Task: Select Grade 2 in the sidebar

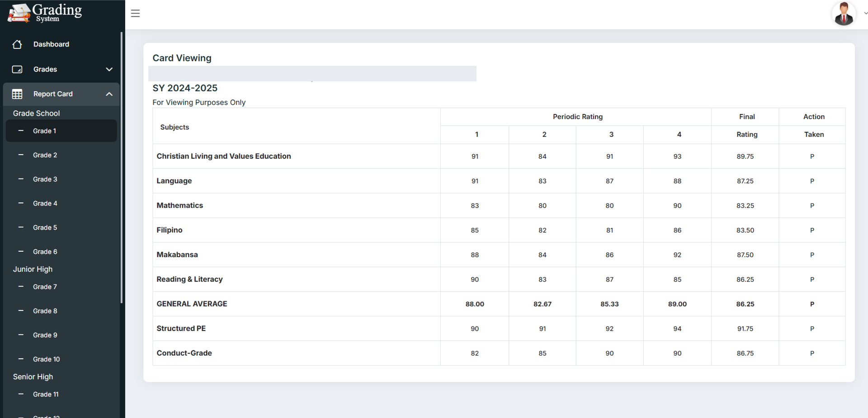Action: pyautogui.click(x=45, y=155)
